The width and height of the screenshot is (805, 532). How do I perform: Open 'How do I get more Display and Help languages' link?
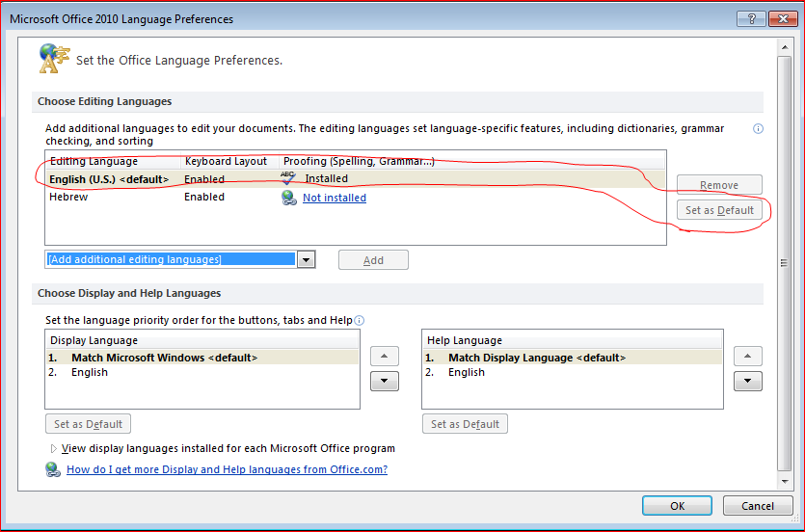point(227,469)
